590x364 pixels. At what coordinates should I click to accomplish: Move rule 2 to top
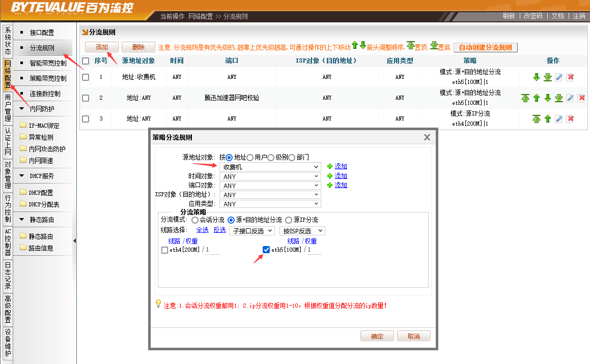point(525,98)
